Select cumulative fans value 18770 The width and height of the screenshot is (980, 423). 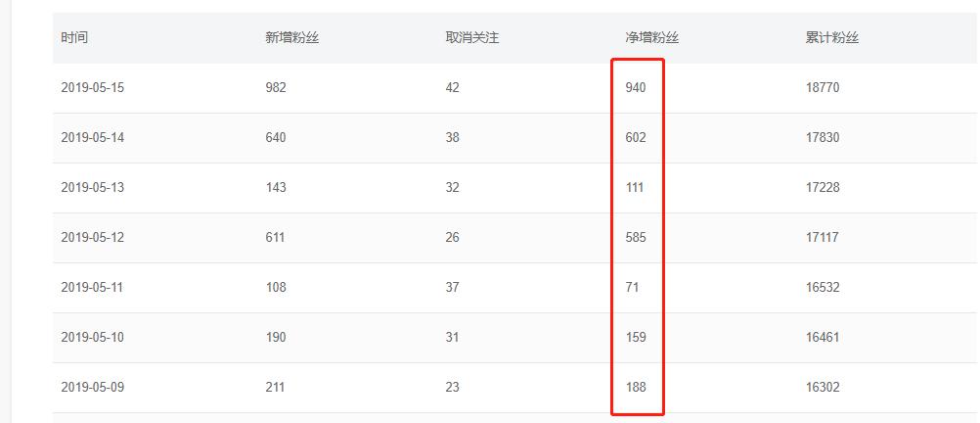(823, 88)
